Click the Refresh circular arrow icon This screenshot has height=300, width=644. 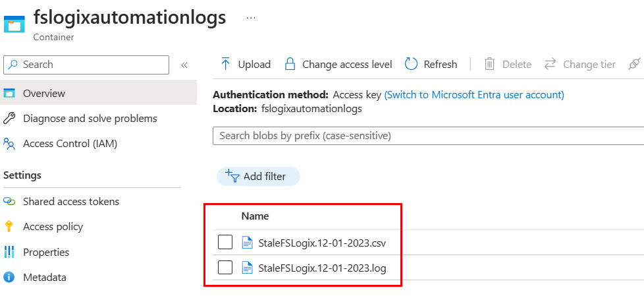click(x=412, y=64)
